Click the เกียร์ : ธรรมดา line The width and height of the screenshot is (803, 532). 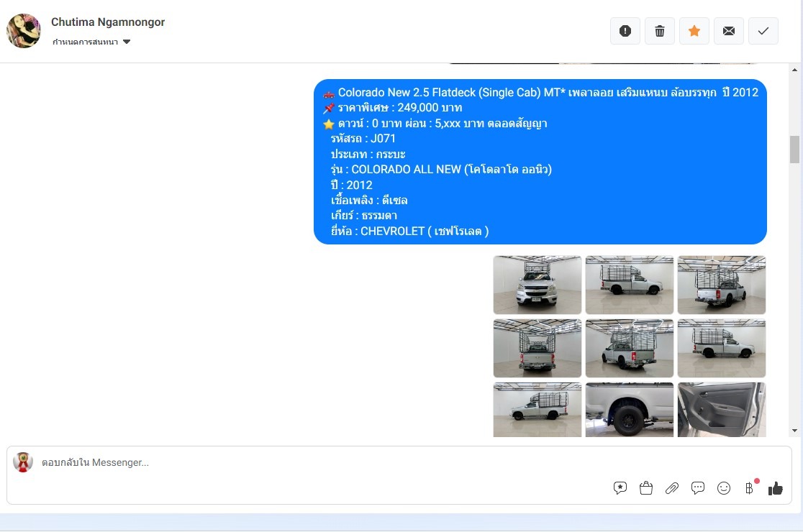click(363, 216)
